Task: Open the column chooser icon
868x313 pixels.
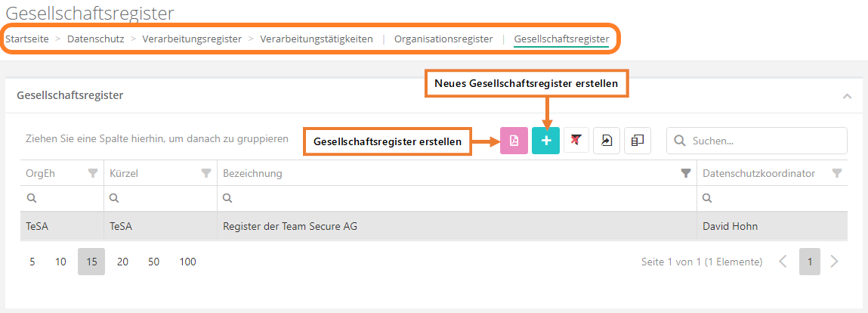Action: pyautogui.click(x=638, y=141)
